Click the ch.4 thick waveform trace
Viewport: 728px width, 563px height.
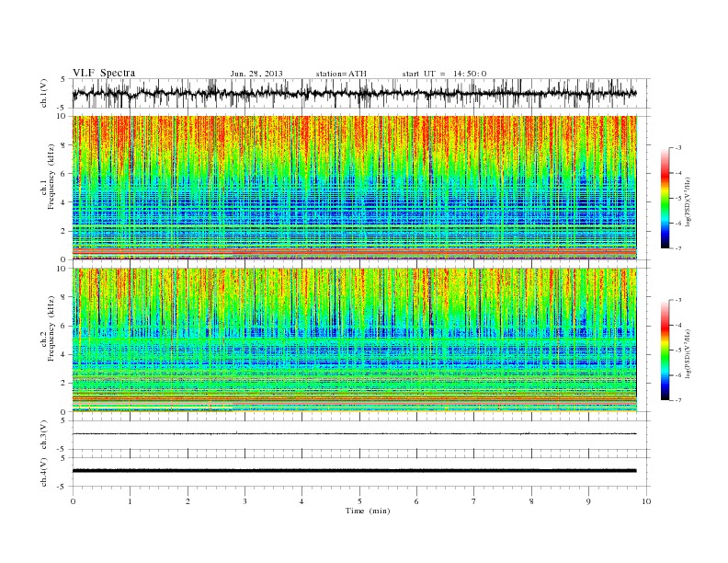pyautogui.click(x=354, y=471)
